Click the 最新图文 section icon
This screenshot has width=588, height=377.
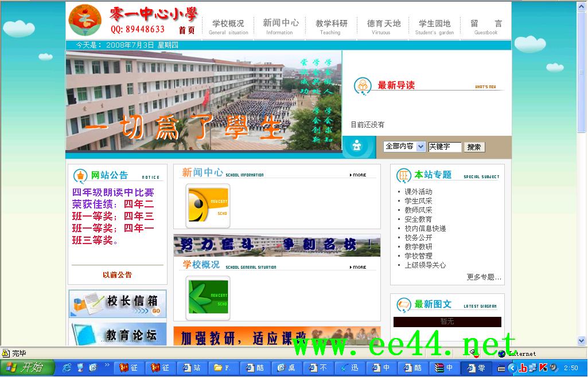tap(403, 304)
